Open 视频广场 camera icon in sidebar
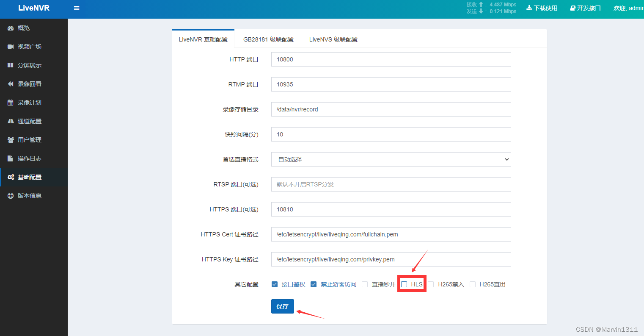 click(x=11, y=47)
